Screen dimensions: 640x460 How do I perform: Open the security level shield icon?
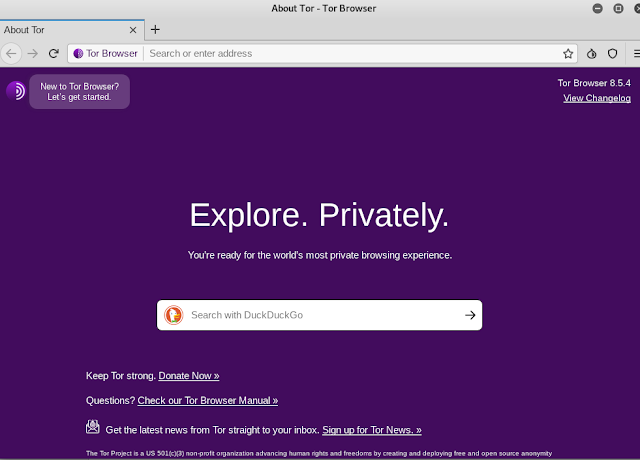point(612,53)
